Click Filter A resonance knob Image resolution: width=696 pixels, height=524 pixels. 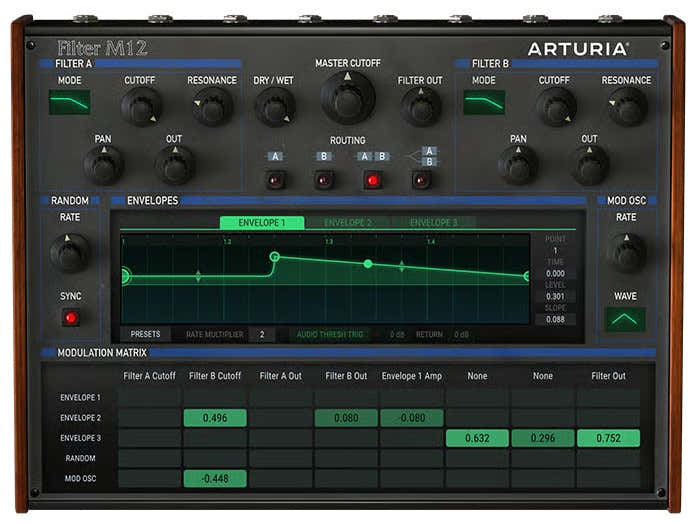[x=212, y=107]
